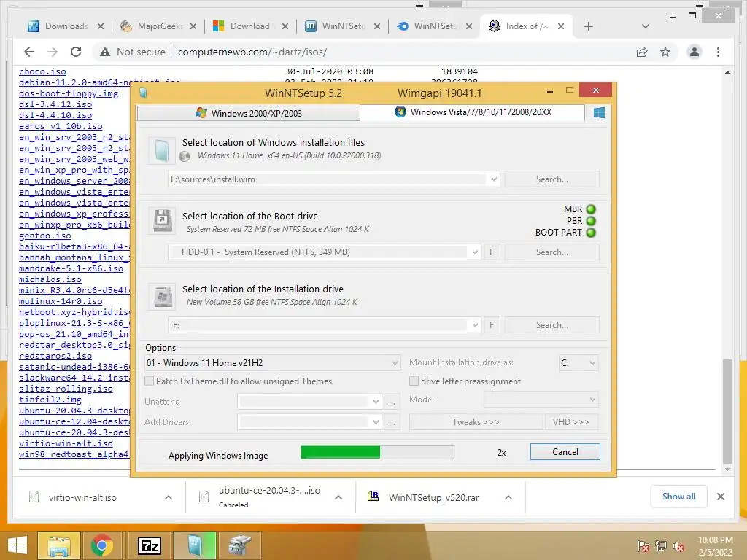This screenshot has width=747, height=560.
Task: Open the gentoo.iso link
Action: click(x=44, y=236)
